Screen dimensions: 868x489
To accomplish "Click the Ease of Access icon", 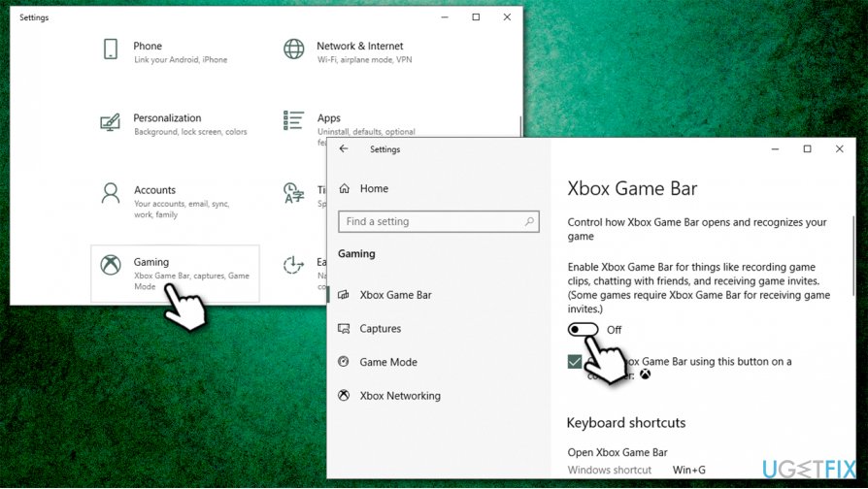I will 293,265.
